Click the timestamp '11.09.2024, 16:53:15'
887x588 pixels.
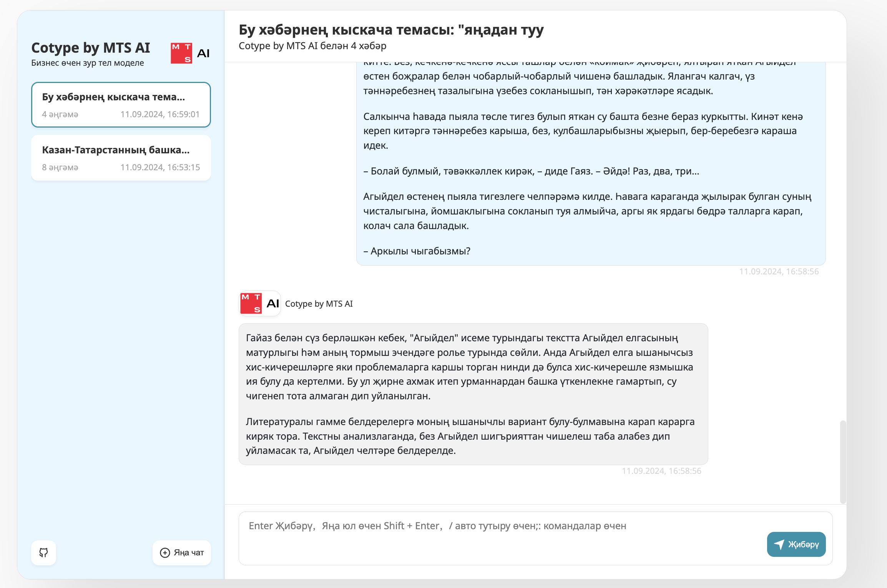coord(160,168)
